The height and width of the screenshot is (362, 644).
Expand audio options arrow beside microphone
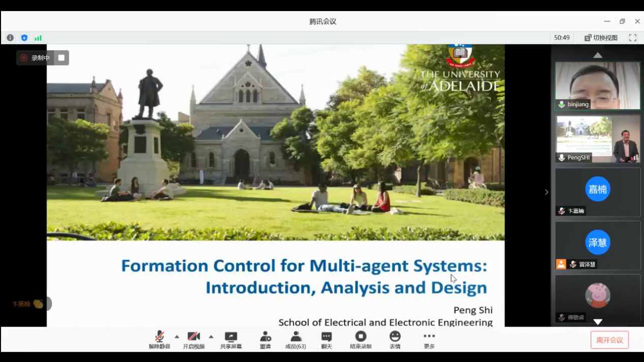point(177,337)
